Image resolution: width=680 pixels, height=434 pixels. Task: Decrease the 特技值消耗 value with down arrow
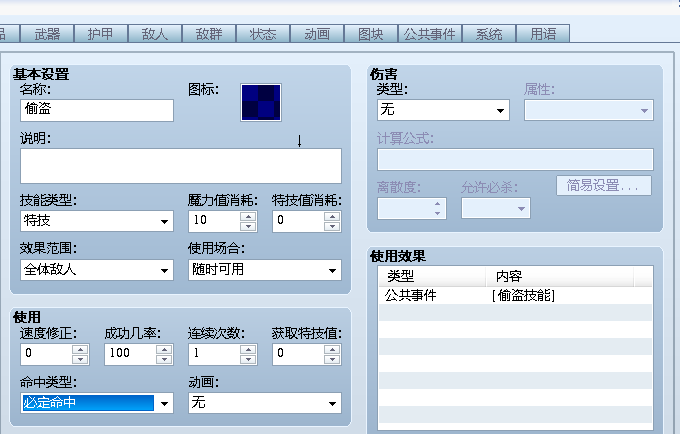(x=332, y=226)
